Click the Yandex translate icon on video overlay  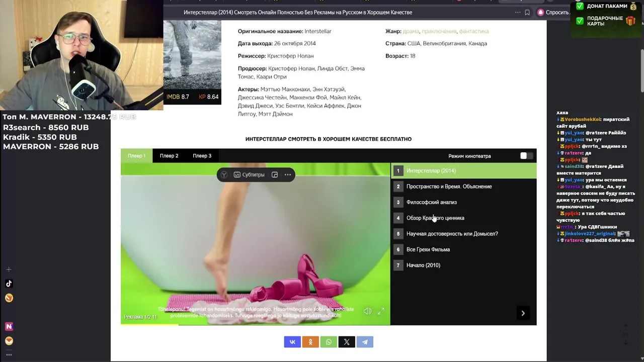click(224, 174)
